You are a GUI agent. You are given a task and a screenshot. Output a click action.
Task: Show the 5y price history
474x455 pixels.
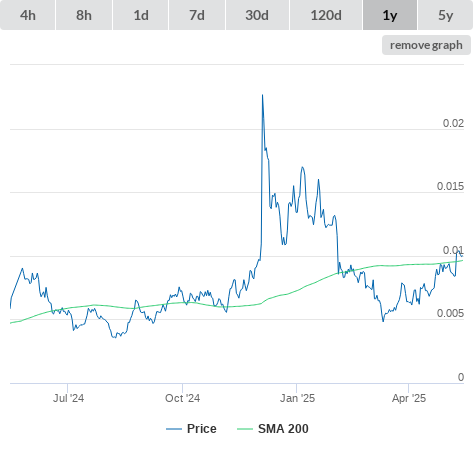pyautogui.click(x=446, y=15)
